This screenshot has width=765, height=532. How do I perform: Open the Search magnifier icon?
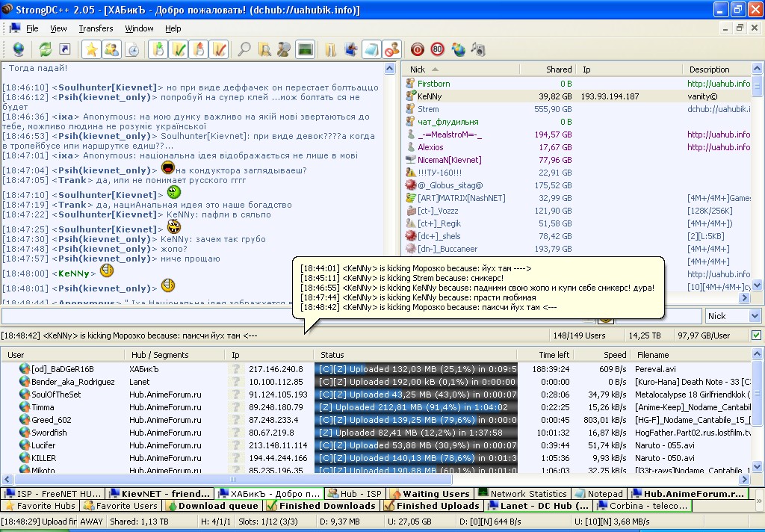click(x=244, y=49)
